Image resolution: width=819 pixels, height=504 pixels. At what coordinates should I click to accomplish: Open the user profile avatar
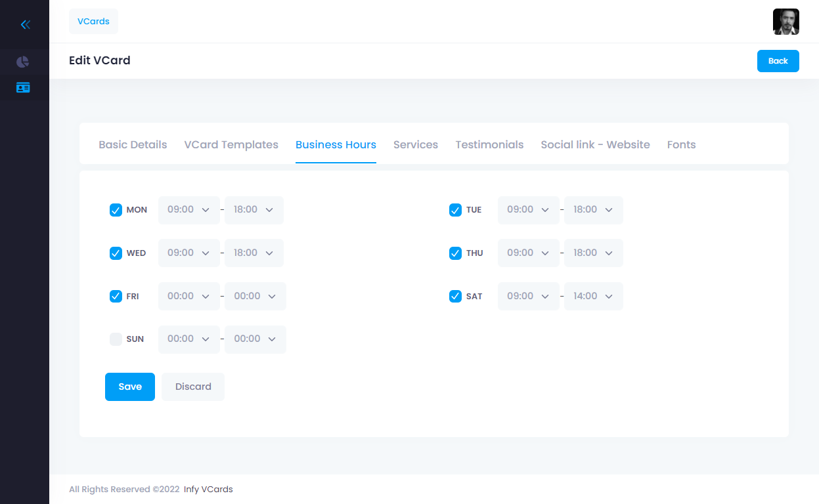pos(786,22)
